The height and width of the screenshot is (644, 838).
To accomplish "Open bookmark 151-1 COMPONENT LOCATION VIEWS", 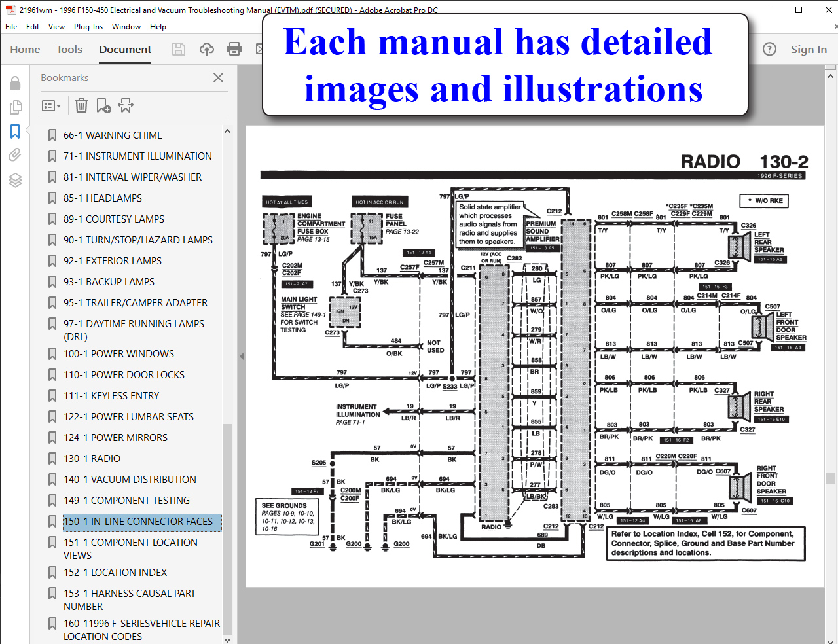I will point(130,549).
